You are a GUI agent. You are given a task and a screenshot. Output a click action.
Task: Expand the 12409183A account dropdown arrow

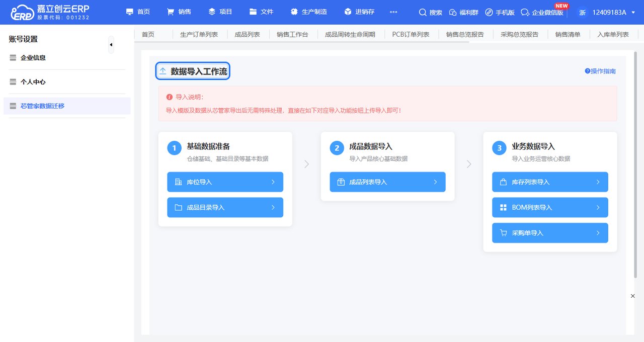click(633, 13)
